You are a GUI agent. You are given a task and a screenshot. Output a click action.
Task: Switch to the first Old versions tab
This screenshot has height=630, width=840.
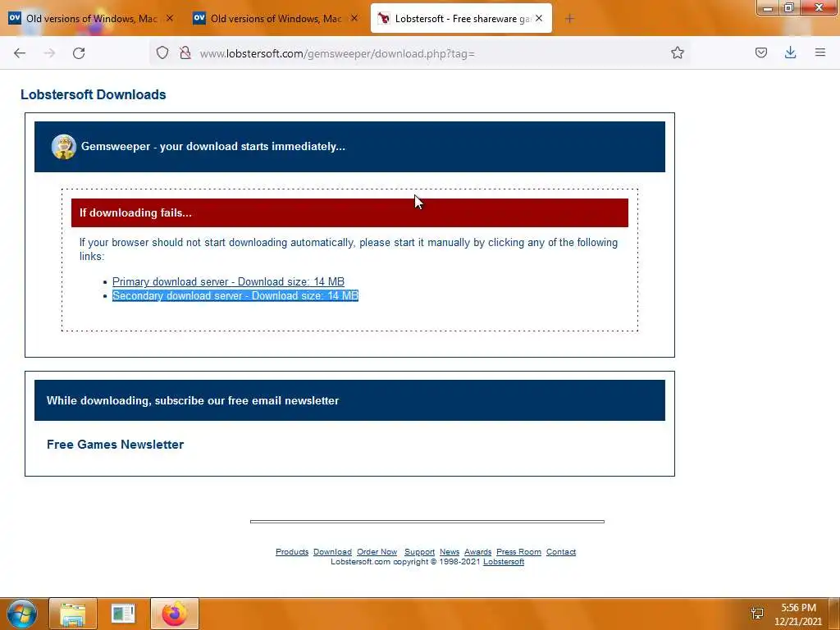(91, 18)
